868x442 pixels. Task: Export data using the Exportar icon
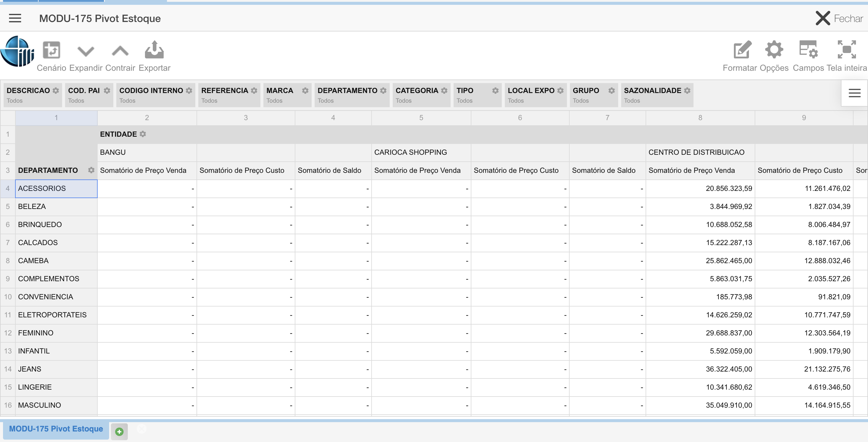(154, 50)
